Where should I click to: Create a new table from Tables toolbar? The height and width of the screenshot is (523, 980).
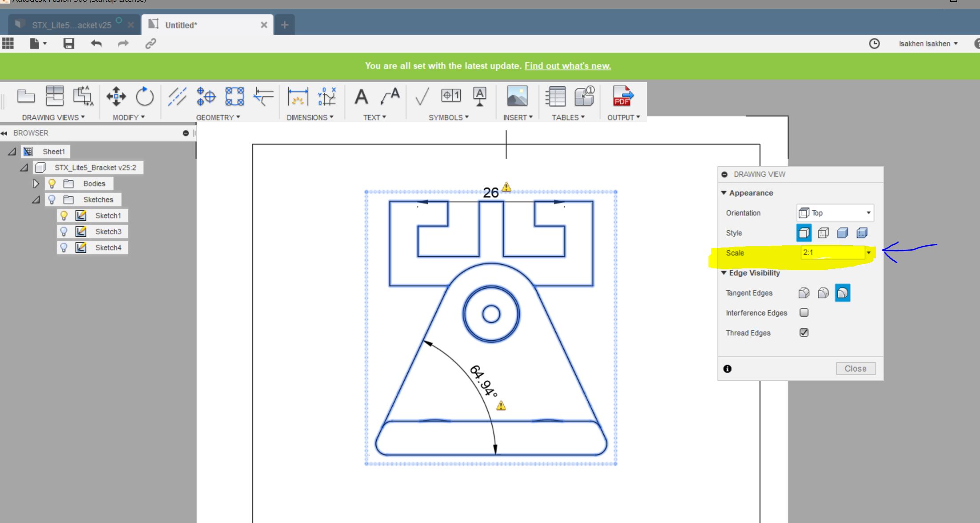point(555,96)
